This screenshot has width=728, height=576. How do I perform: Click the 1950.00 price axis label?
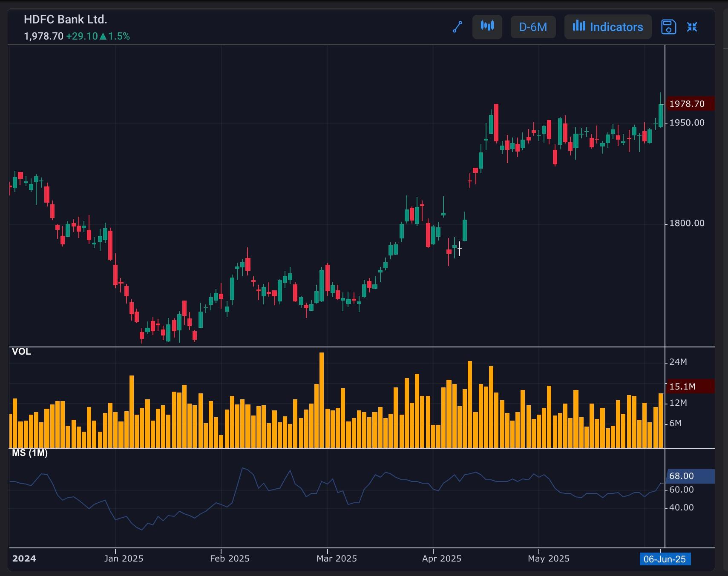tap(687, 123)
